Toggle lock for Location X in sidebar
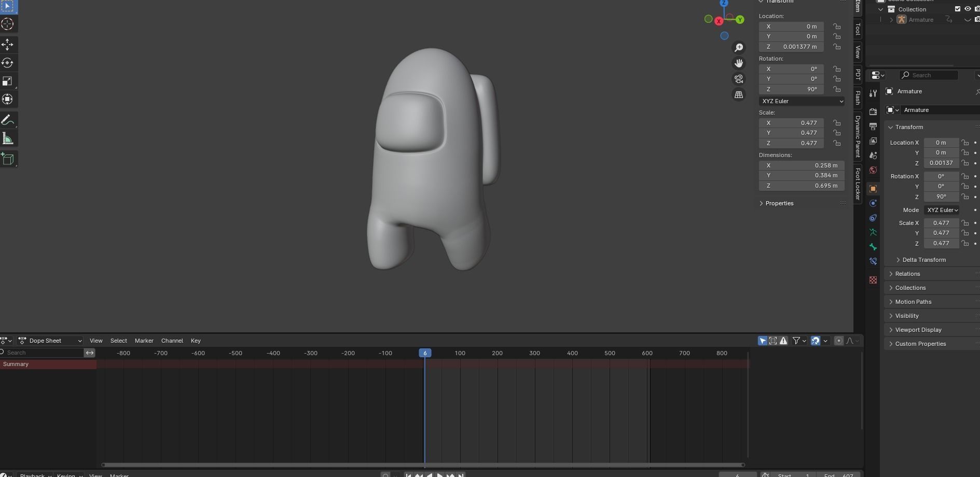The width and height of the screenshot is (980, 477). pyautogui.click(x=837, y=26)
